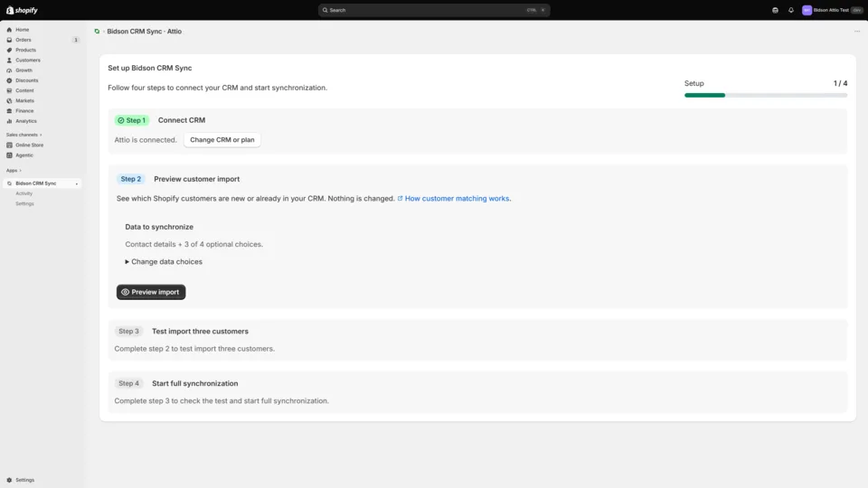Click the Step 2 badge
Image resolution: width=868 pixels, height=488 pixels.
click(130, 179)
